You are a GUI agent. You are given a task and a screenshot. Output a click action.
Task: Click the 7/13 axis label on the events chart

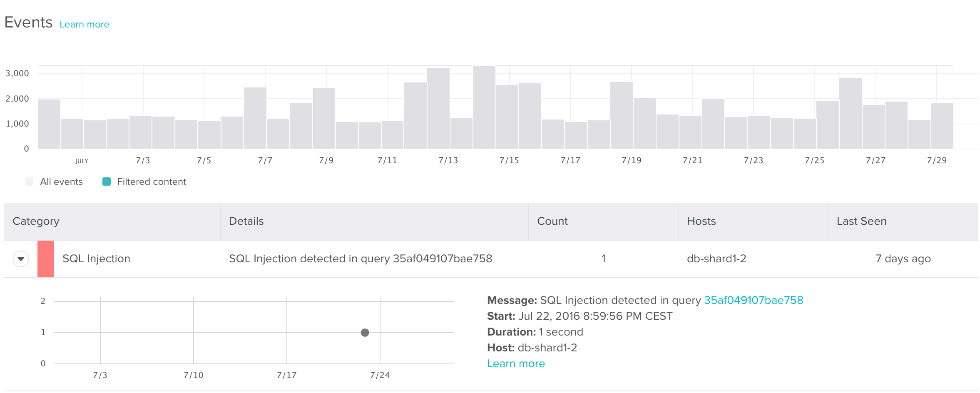448,161
